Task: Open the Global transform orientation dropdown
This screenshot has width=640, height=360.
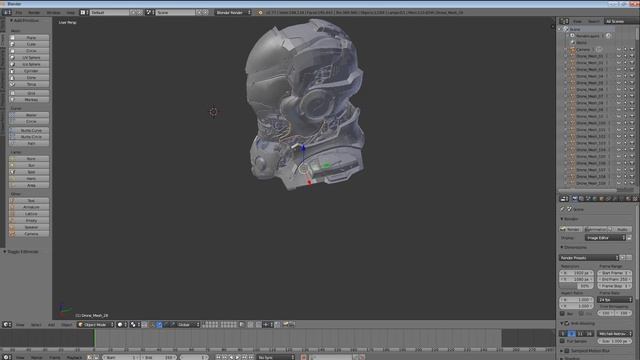Action: [x=188, y=325]
